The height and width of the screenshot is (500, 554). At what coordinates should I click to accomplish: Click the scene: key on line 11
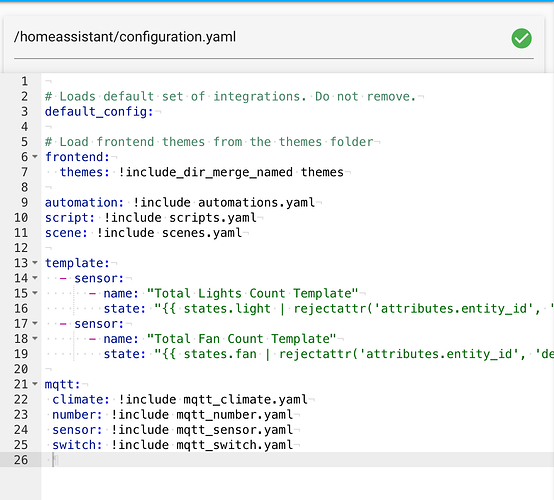(x=66, y=233)
